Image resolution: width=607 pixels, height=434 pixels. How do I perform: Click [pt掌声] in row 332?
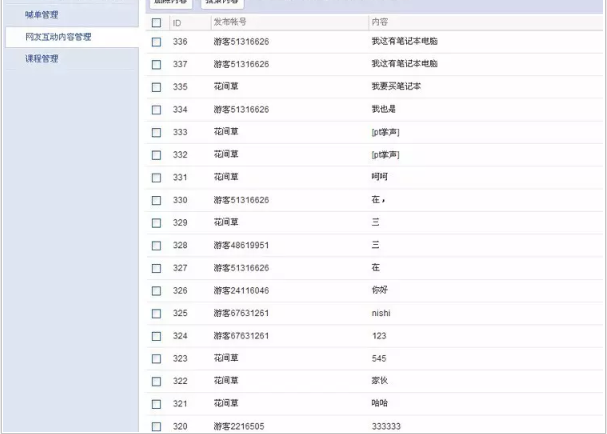(x=385, y=154)
